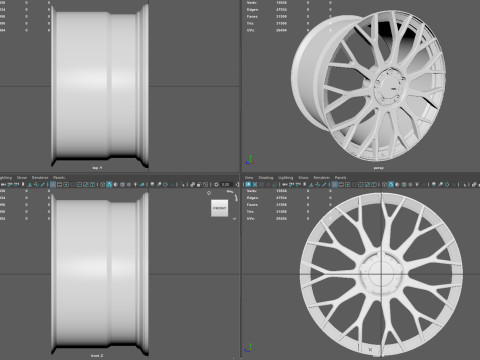Click the Faces label in the persp viewport
Screen dimensions: 480x360
252,16
